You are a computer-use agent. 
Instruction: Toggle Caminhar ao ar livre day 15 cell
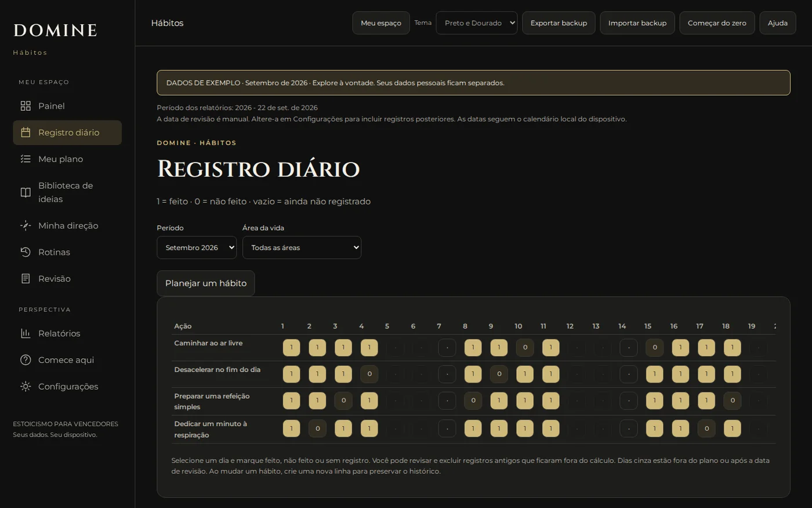(x=655, y=348)
